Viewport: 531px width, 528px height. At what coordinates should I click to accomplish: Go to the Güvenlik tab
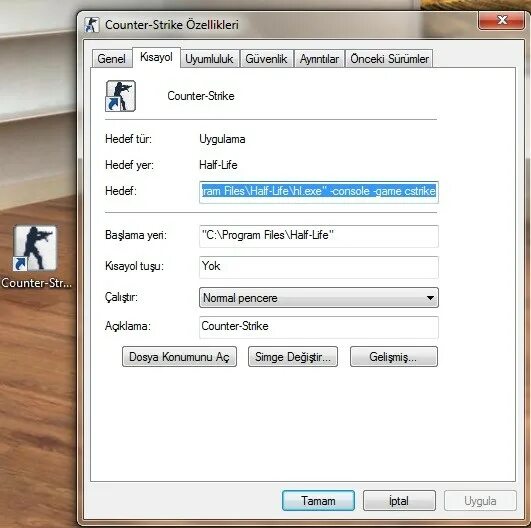pos(266,59)
